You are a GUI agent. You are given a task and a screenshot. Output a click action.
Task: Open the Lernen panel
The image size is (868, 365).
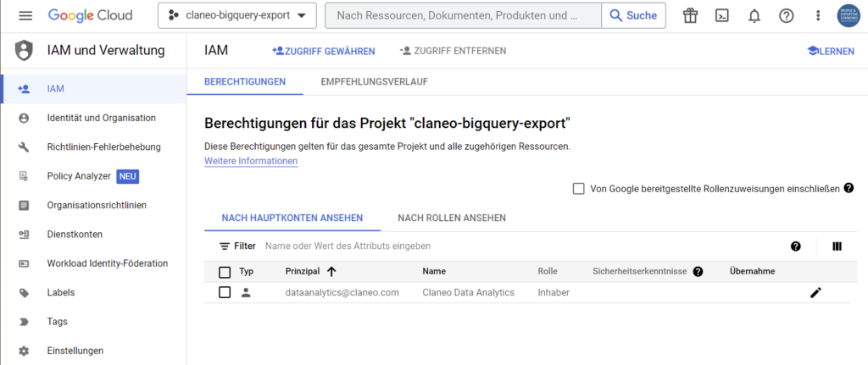(831, 51)
